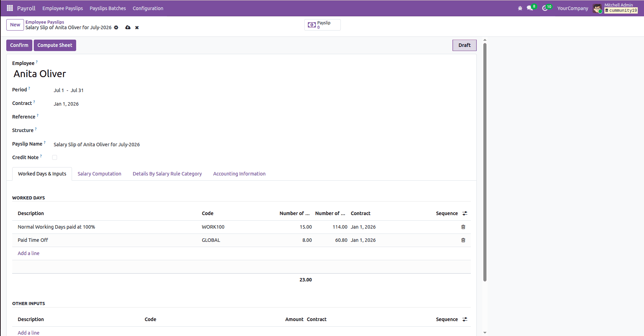Screen dimensions: 644x336
Task: Sort Worked Days by Description column
Action: (31, 213)
